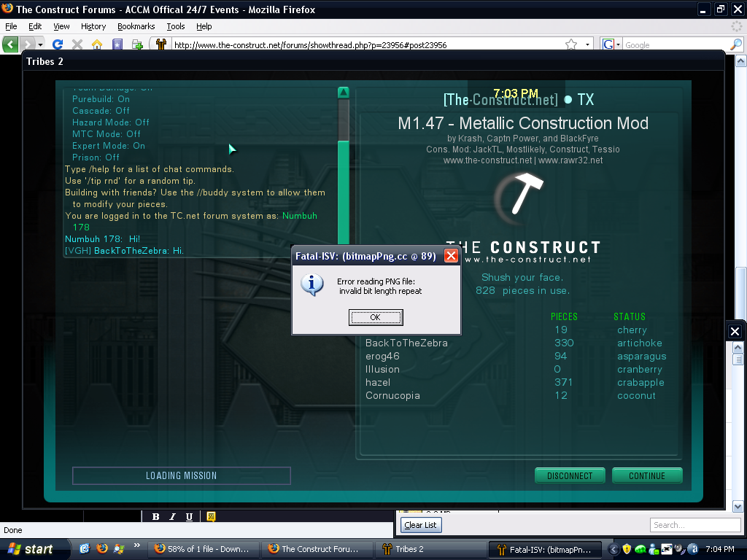Click the downloads list scroll-up arrow
This screenshot has width=747, height=560.
click(x=738, y=347)
